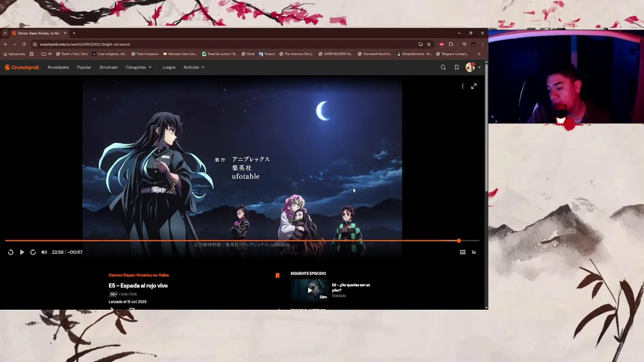
Task: Open Chrome profile avatar in toolbar
Action: point(473,44)
